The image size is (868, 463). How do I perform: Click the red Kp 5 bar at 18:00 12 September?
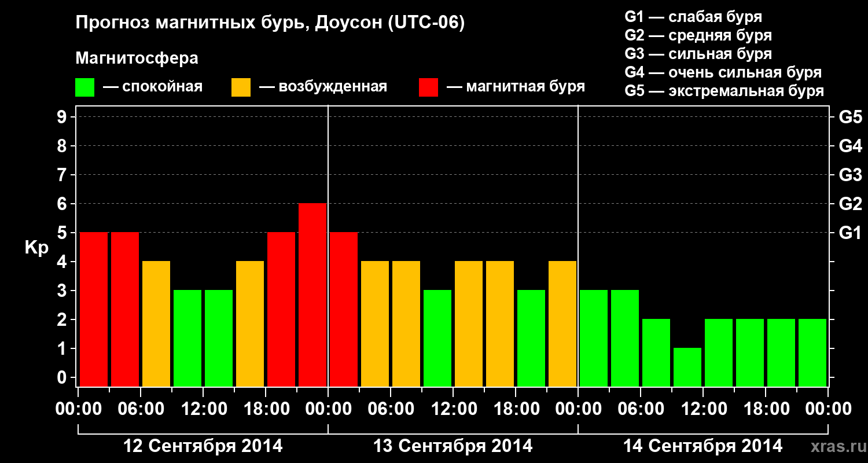click(x=281, y=309)
